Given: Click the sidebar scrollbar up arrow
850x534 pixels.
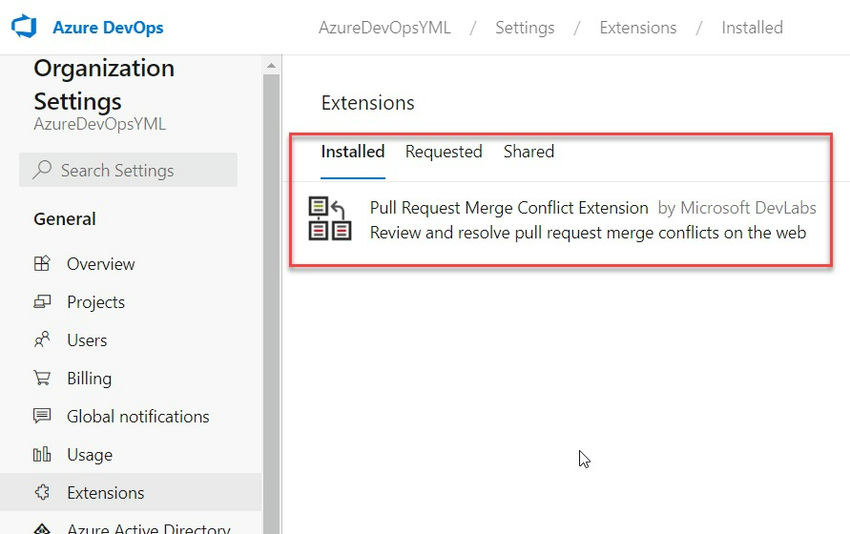Looking at the screenshot, I should (271, 66).
